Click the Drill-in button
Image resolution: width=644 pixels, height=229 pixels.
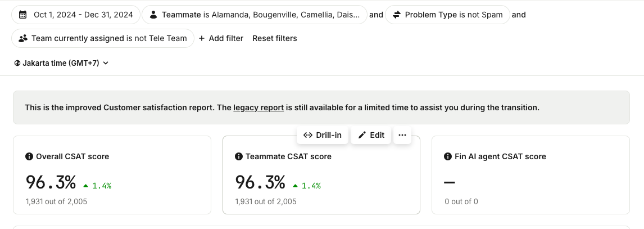pos(323,135)
